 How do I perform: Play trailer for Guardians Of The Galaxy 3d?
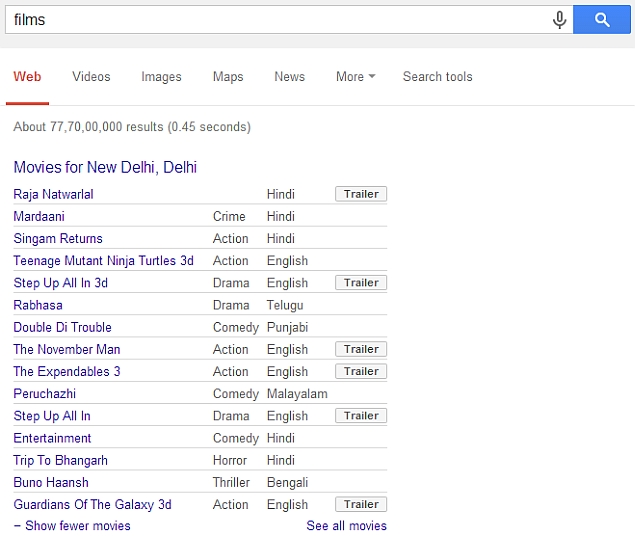tap(361, 504)
